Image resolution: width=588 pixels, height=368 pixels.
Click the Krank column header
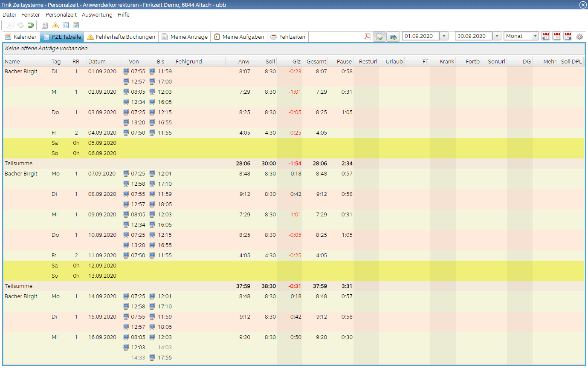click(443, 62)
